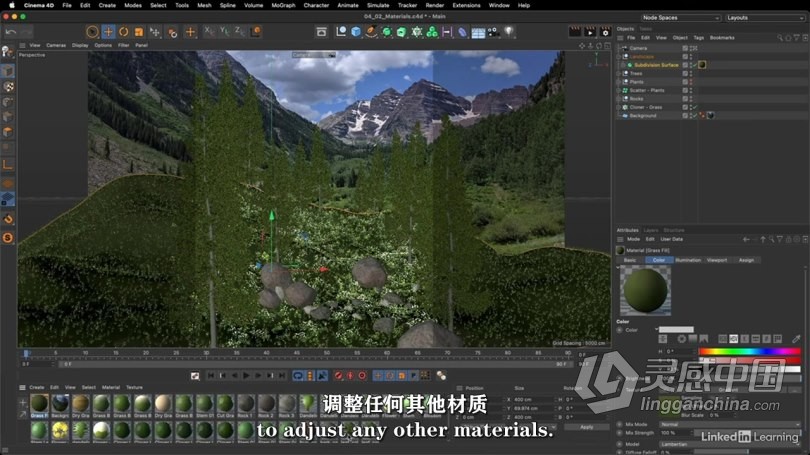
Task: Expand the Landscape object hierarchy
Action: (619, 56)
